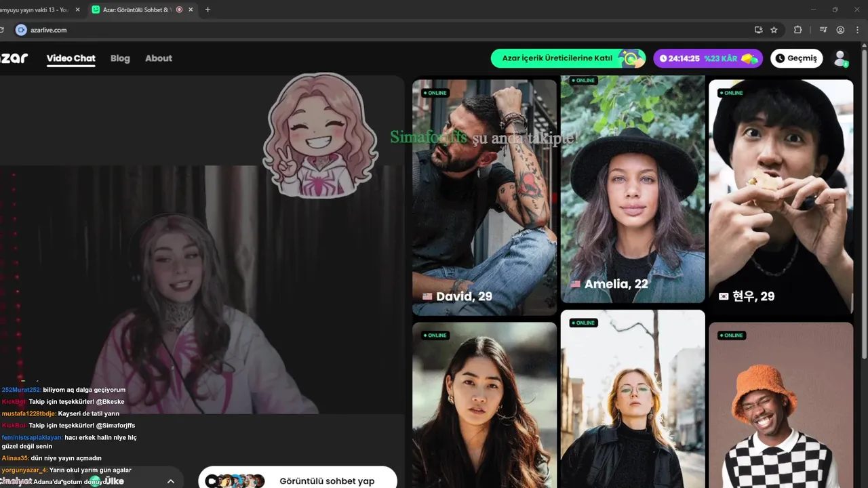
Task: Open Chrome profile icon
Action: (x=840, y=30)
